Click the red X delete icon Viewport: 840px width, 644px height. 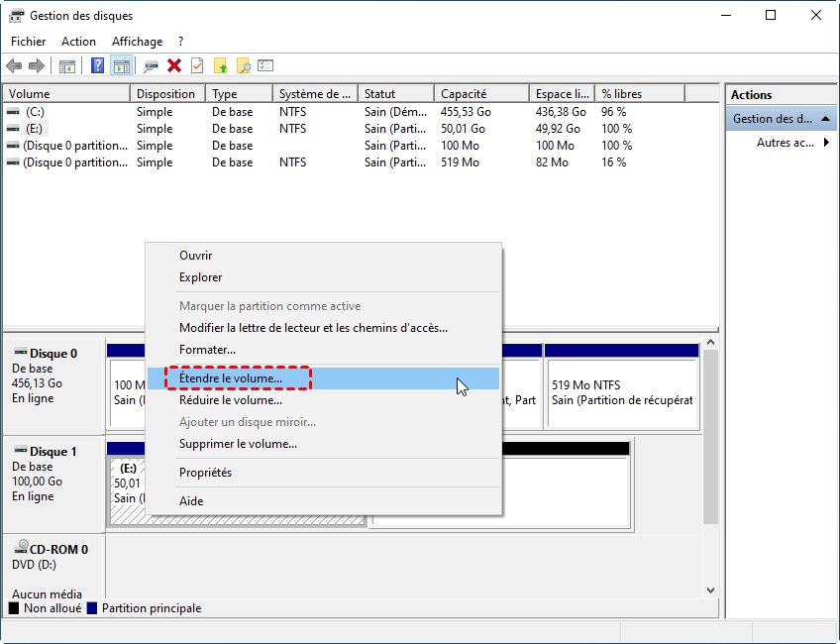point(174,66)
